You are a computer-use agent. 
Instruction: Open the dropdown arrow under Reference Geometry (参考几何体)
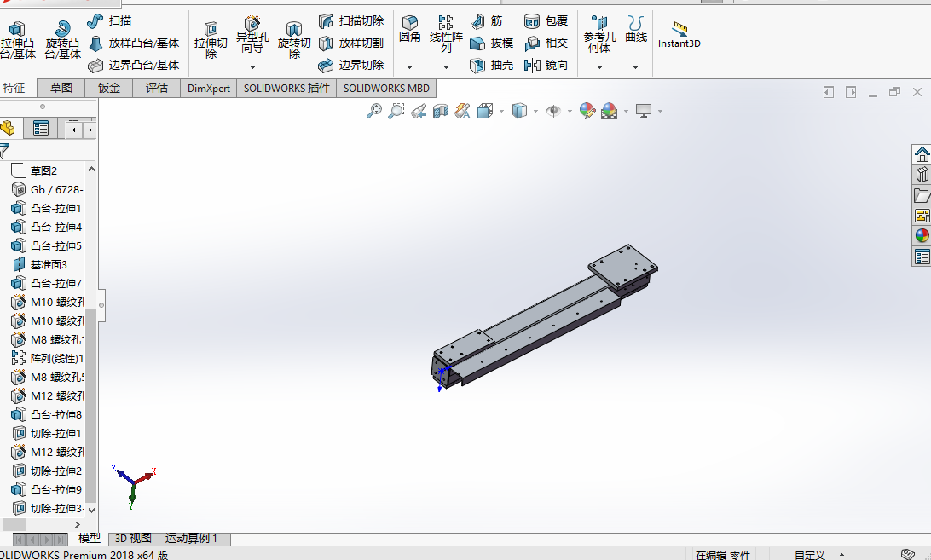click(599, 67)
